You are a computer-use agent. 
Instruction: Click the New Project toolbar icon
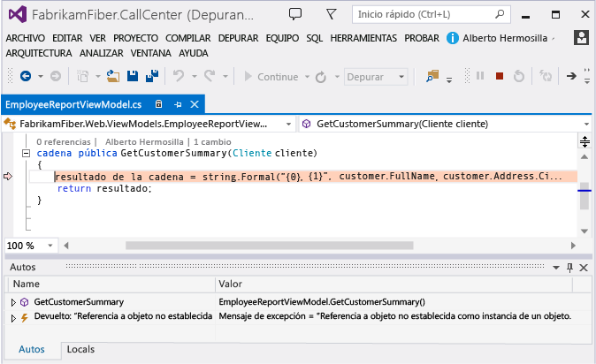tap(83, 76)
